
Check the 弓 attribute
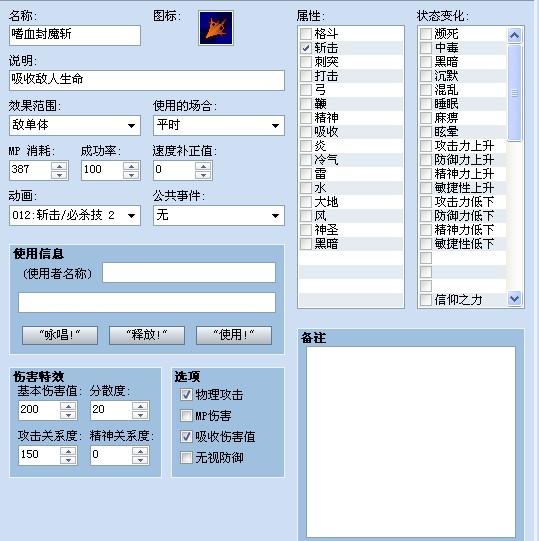click(x=306, y=90)
